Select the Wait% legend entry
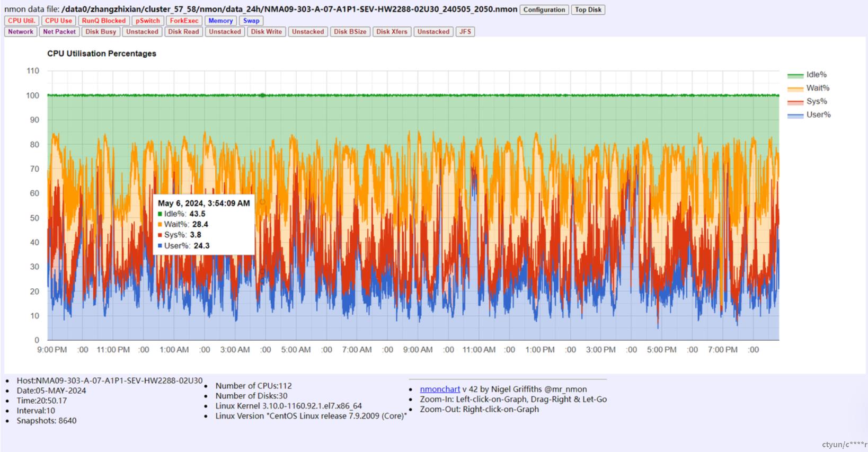Viewport: 868px width, 452px height. coord(809,88)
